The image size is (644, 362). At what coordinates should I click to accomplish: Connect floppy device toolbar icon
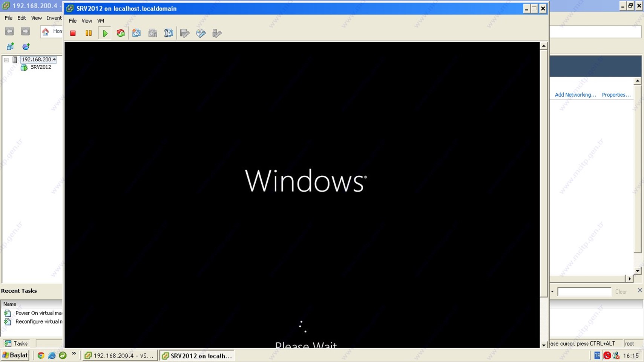(185, 33)
